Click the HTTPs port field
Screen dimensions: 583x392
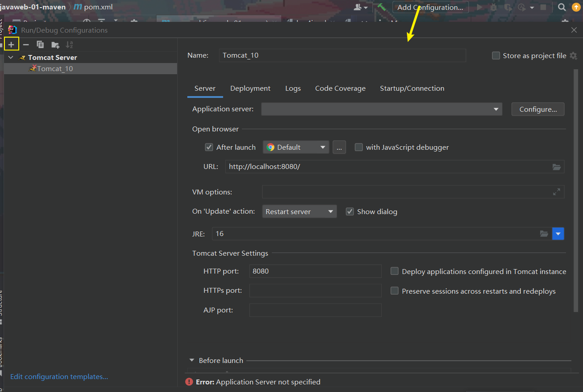click(x=315, y=291)
